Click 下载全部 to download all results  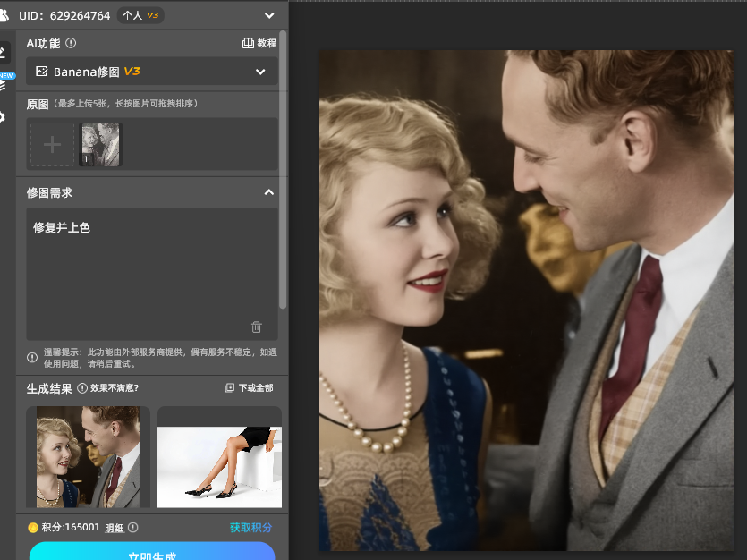tap(250, 388)
